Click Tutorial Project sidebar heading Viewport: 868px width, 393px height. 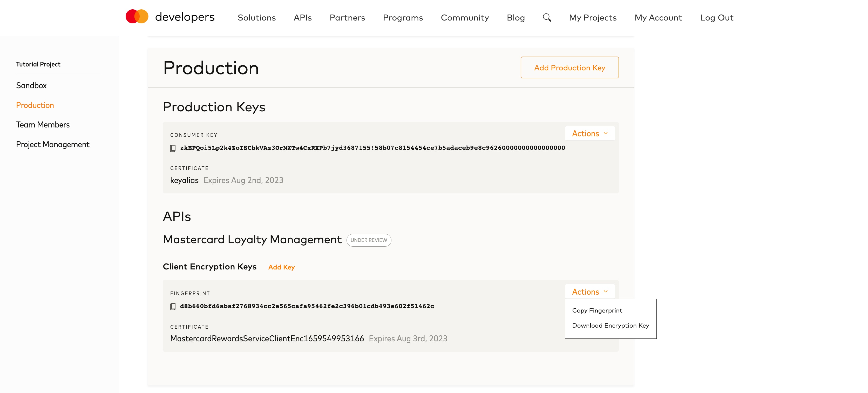coord(38,64)
